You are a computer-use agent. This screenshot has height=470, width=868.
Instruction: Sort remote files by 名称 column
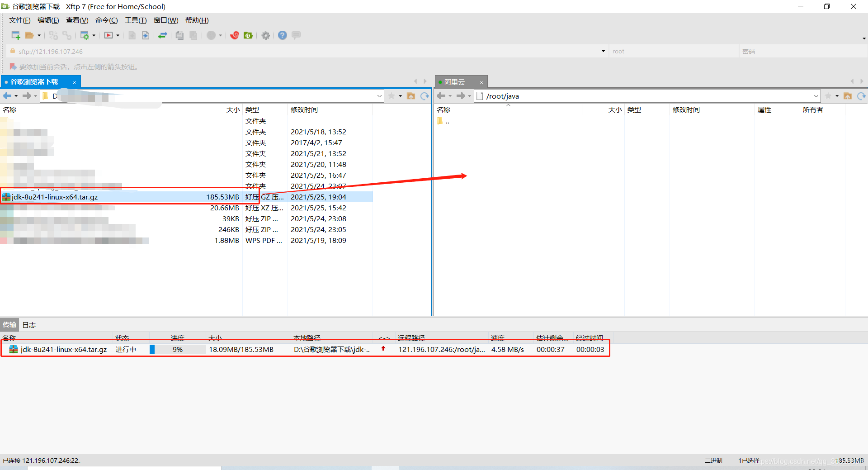(443, 110)
